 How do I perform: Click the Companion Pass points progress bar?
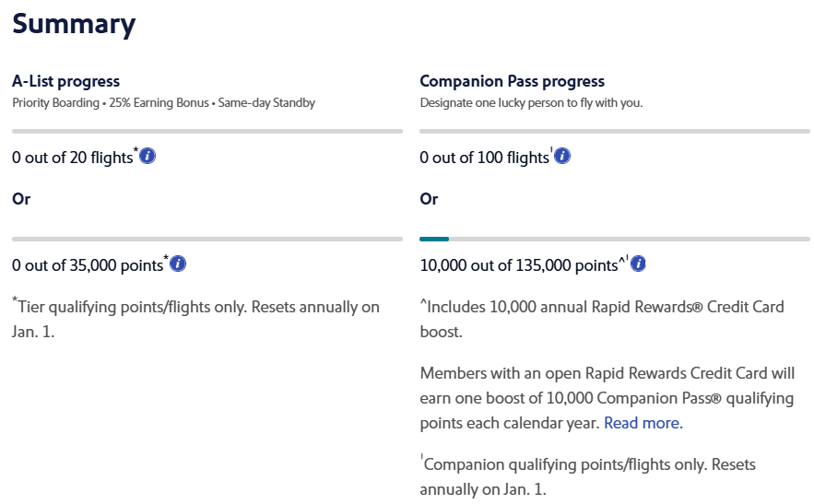tap(615, 240)
